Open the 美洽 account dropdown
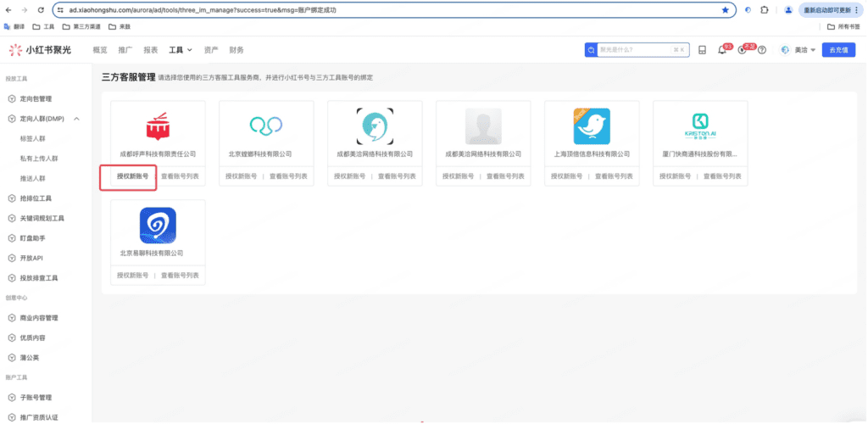The image size is (868, 424). 798,50
